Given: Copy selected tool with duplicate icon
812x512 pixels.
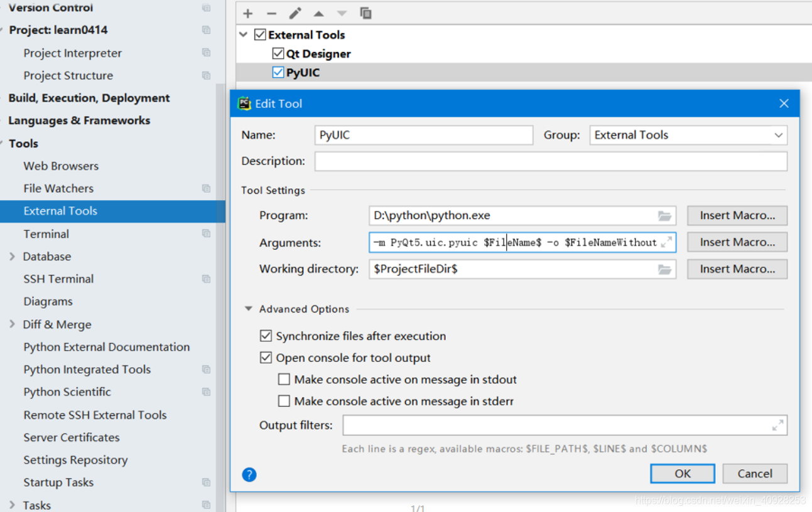Looking at the screenshot, I should click(x=365, y=13).
